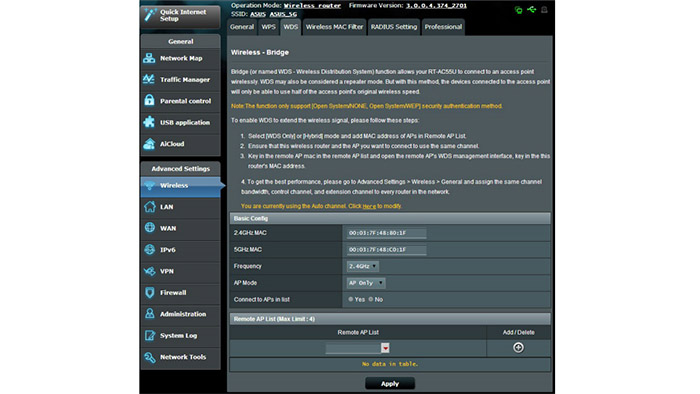This screenshot has width=700, height=394.
Task: Switch to the WPS tab
Action: 268,27
